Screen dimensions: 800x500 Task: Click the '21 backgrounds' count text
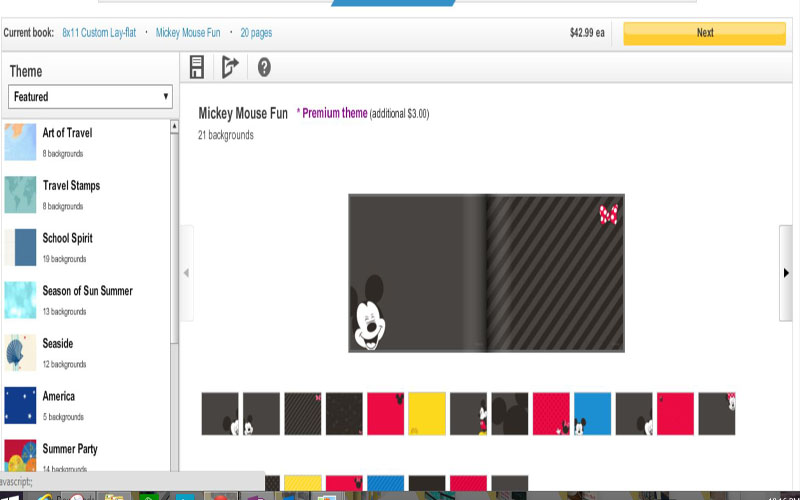coord(226,135)
